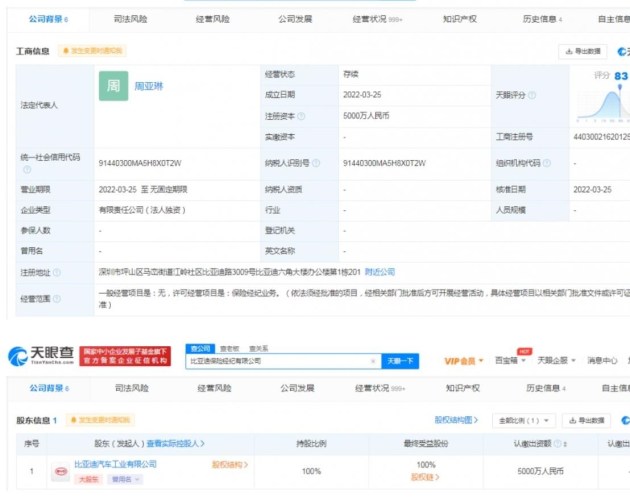Click the sort arrows on 认缴出资额 column
The image size is (630, 498).
565,444
